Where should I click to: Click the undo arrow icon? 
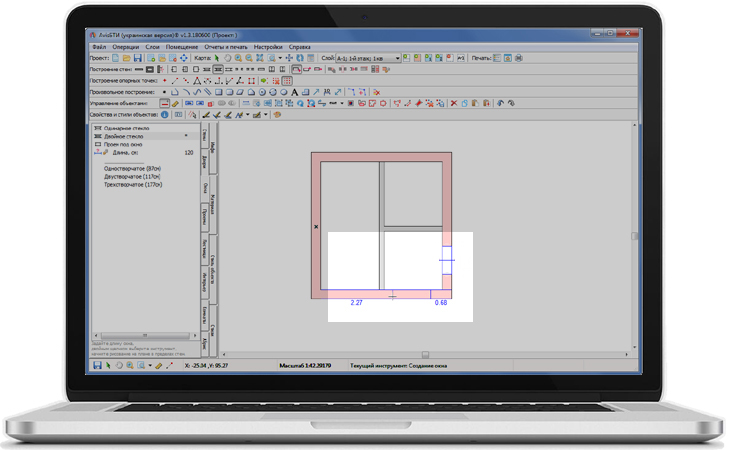[x=500, y=103]
